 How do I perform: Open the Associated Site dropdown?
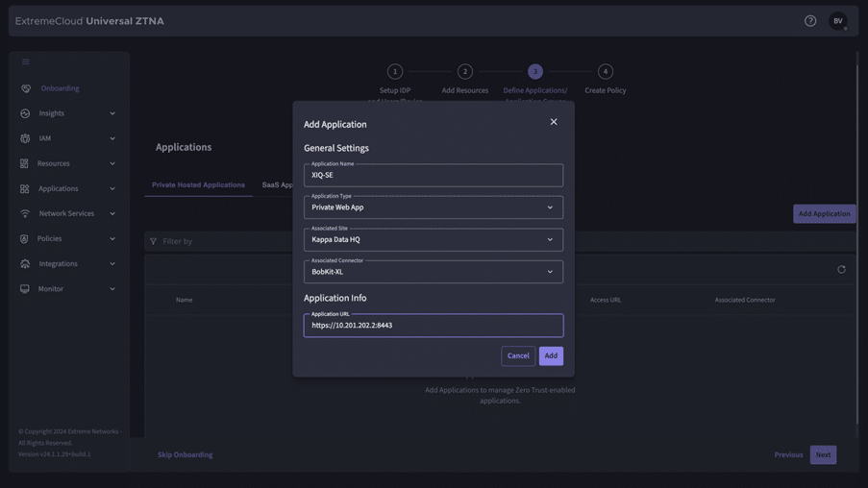pyautogui.click(x=434, y=239)
